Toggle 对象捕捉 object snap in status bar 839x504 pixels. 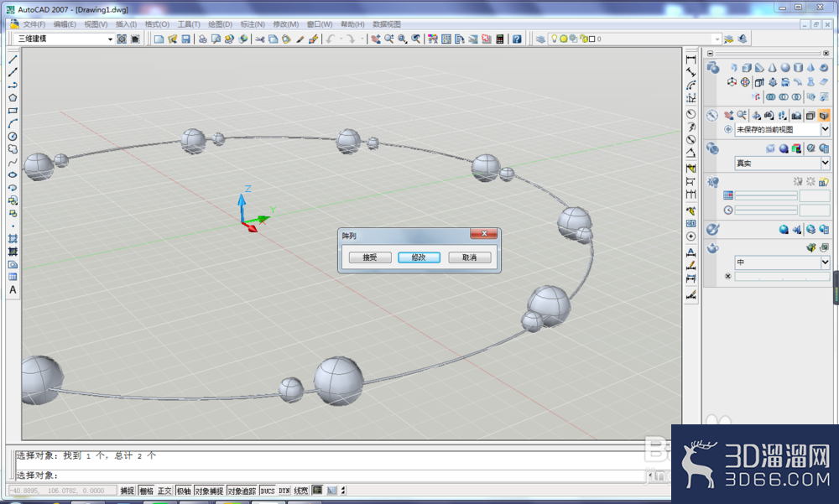point(209,491)
